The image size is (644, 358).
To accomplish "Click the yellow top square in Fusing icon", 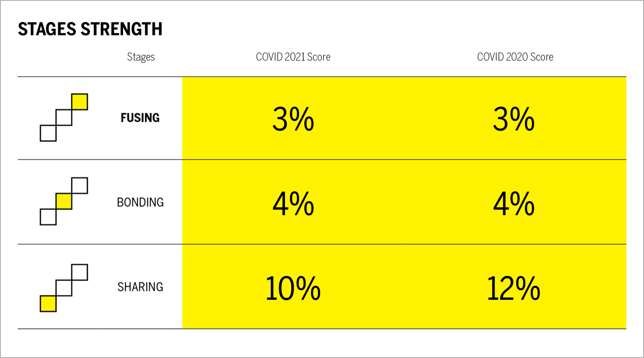I will 79,102.
